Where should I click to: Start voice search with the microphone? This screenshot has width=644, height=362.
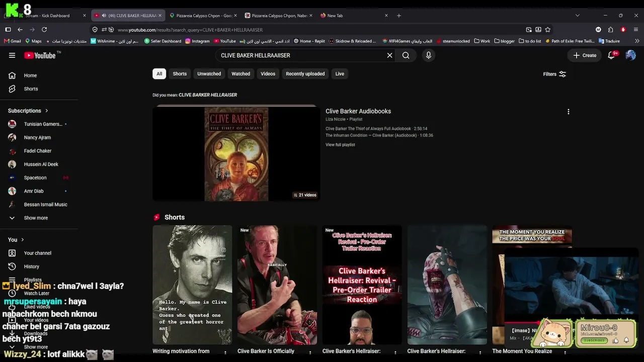[x=429, y=55]
